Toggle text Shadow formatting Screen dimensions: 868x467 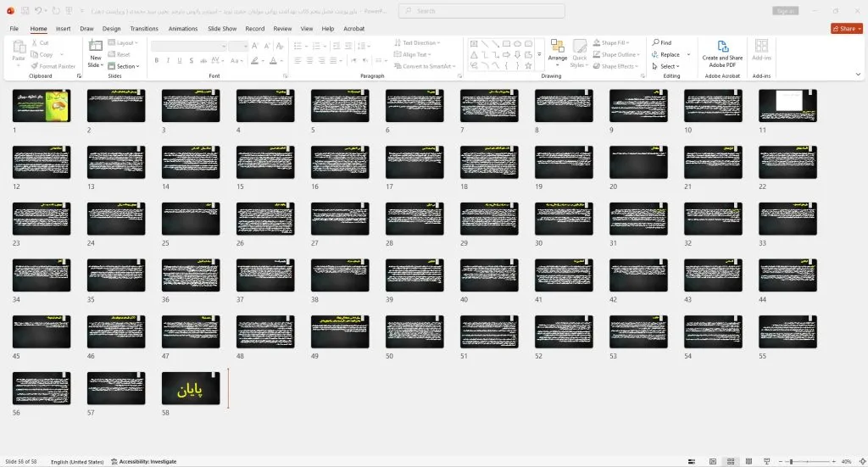click(191, 60)
